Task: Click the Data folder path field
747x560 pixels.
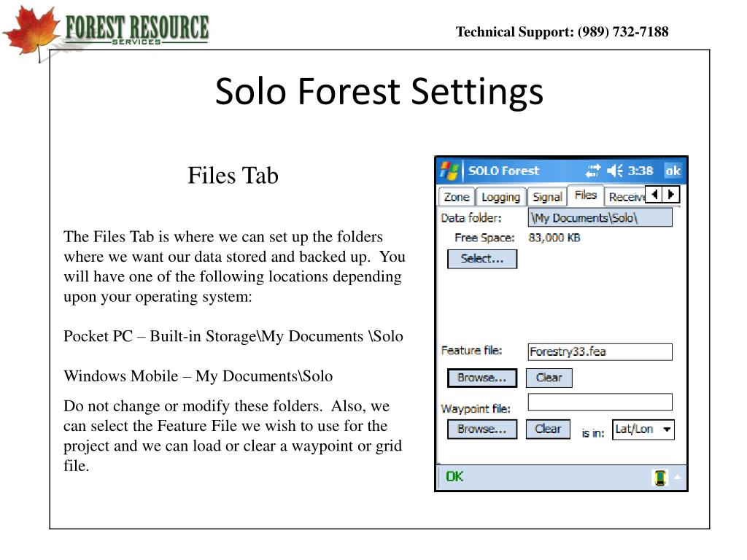Action: [600, 218]
